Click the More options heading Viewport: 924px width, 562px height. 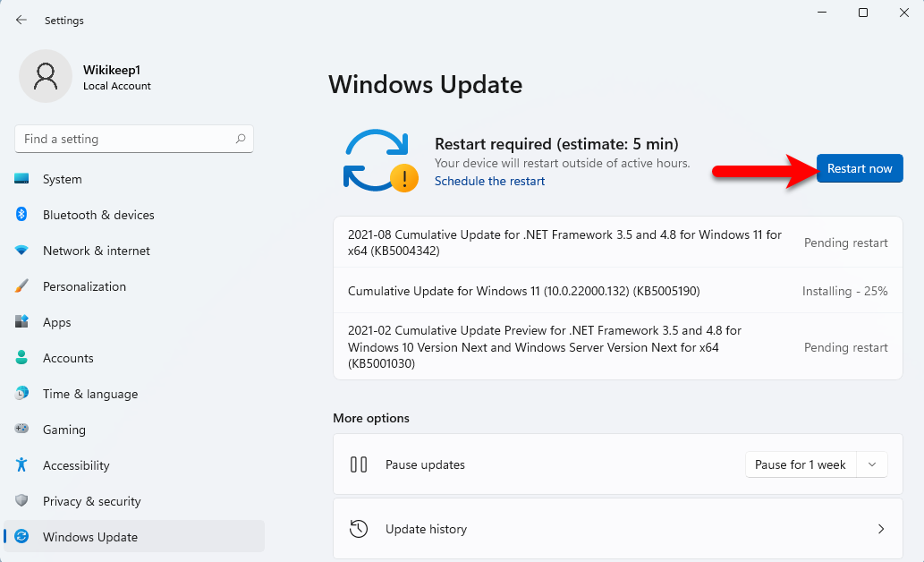[370, 418]
